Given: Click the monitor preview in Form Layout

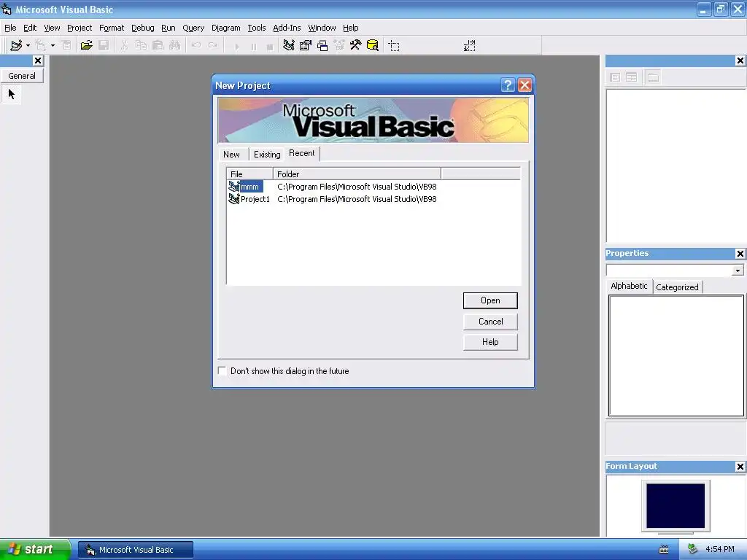Looking at the screenshot, I should coord(676,506).
